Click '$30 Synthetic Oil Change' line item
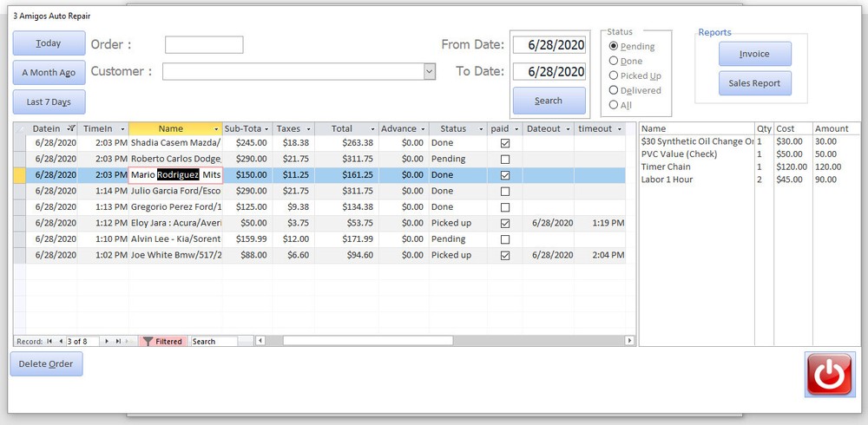 click(698, 141)
